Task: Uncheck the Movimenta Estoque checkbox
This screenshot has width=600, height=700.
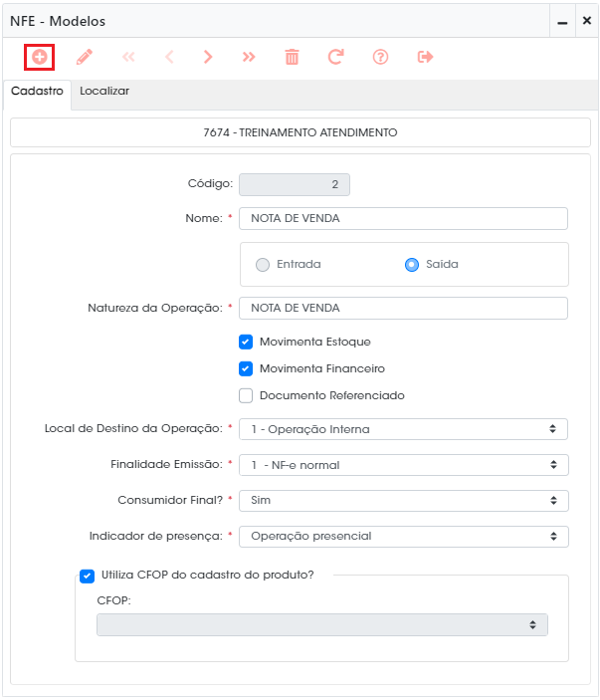Action: coord(246,342)
